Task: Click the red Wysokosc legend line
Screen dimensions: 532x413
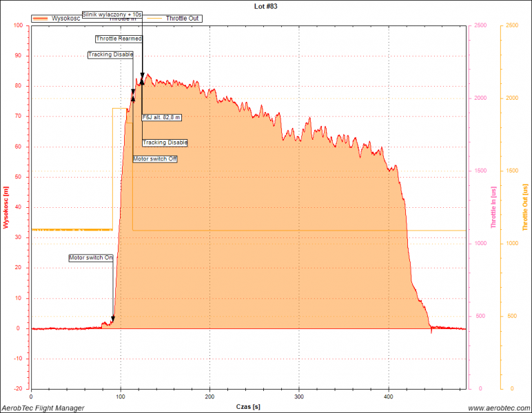Action: 41,19
